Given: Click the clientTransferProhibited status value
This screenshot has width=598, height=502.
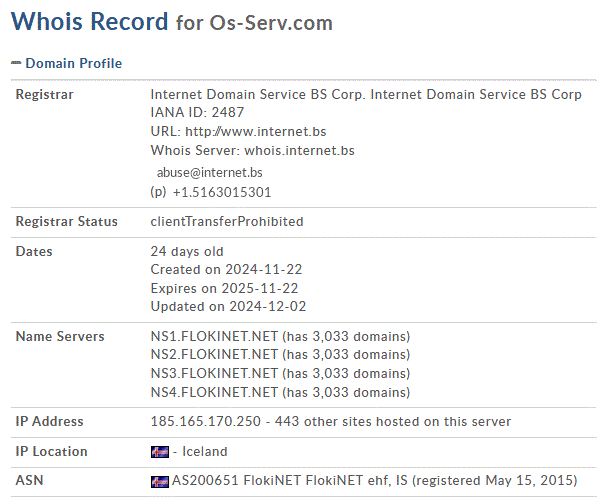Looking at the screenshot, I should pos(227,222).
